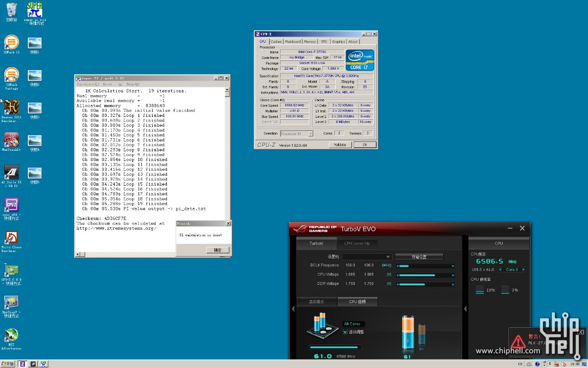This screenshot has height=368, width=588.
Task: Adjust the BCLK Frequency slider
Action: pyautogui.click(x=425, y=266)
